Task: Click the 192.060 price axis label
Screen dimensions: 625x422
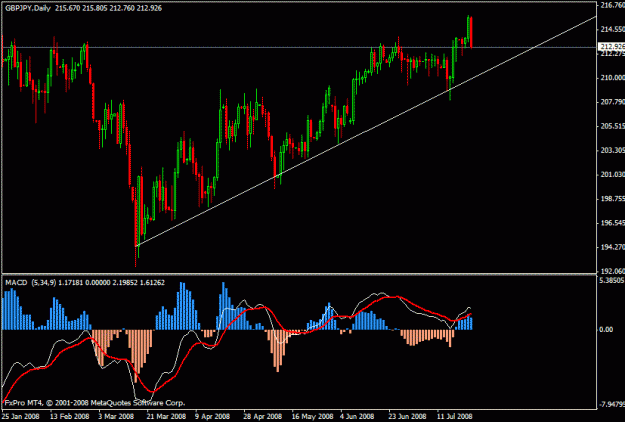Action: (x=612, y=271)
